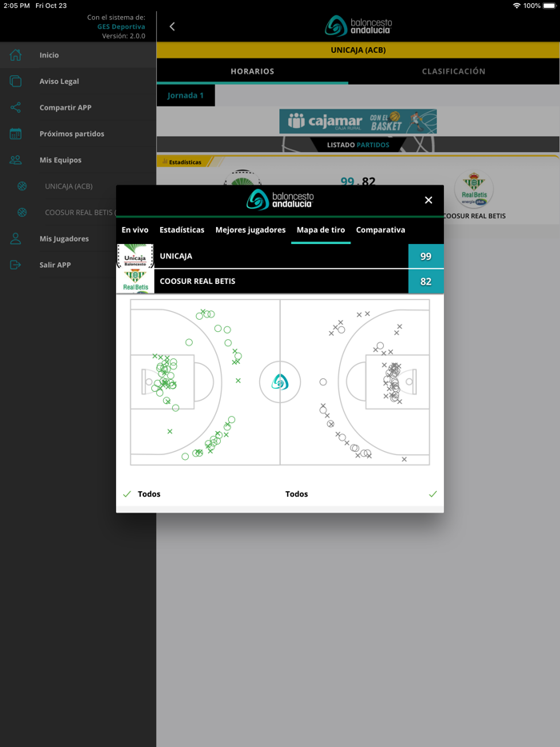Tap Unicaja score 99 box
This screenshot has width=560, height=747.
426,256
